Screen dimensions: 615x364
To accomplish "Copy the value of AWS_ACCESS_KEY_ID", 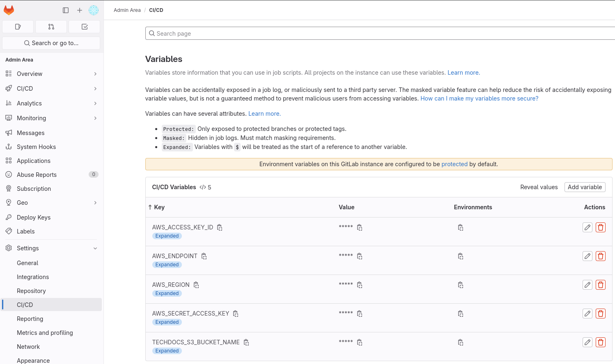I will [360, 227].
